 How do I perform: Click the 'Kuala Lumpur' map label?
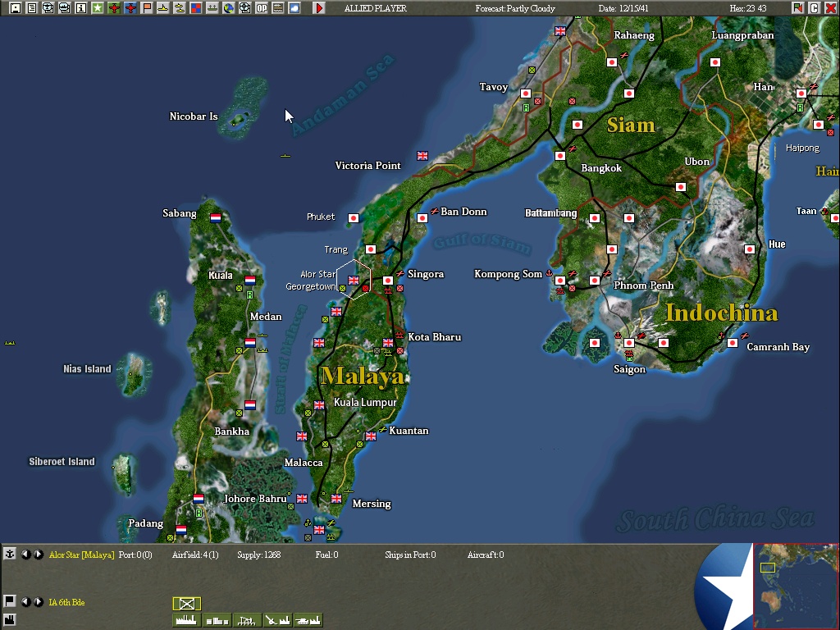[x=365, y=402]
